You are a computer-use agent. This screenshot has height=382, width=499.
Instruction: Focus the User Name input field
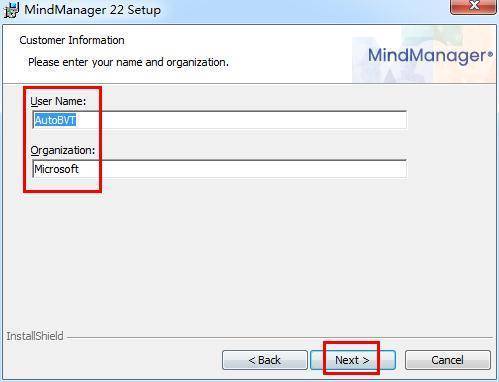(x=220, y=120)
